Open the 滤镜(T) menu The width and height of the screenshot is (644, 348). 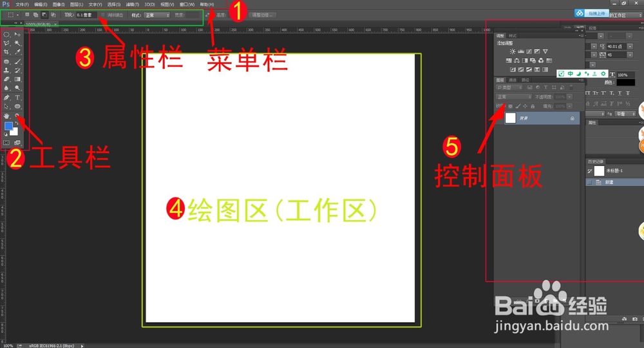[x=132, y=5]
